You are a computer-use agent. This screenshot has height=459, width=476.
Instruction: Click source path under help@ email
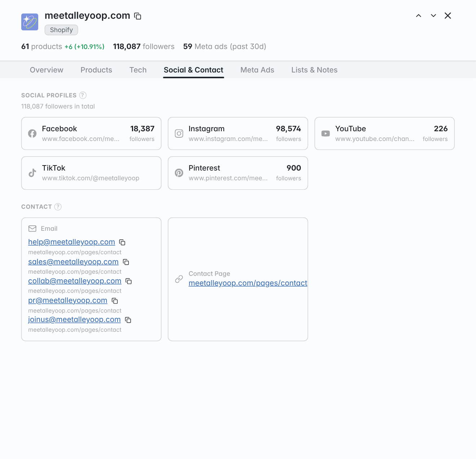[75, 252]
